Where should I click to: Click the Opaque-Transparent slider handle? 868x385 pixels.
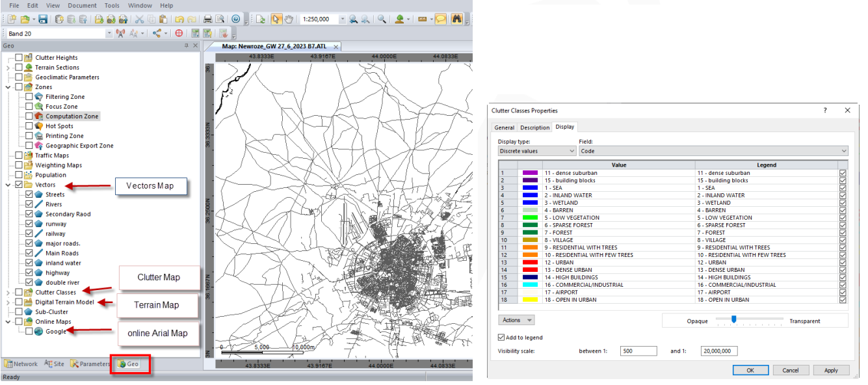click(x=733, y=319)
